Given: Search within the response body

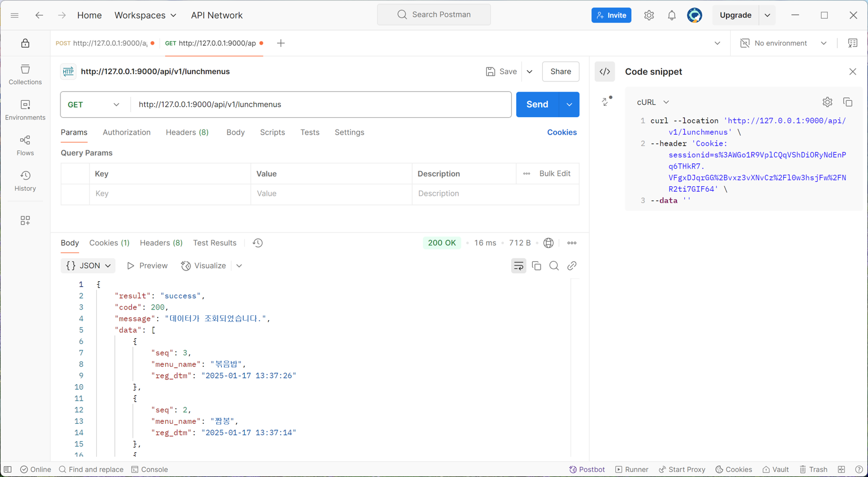Looking at the screenshot, I should click(554, 266).
